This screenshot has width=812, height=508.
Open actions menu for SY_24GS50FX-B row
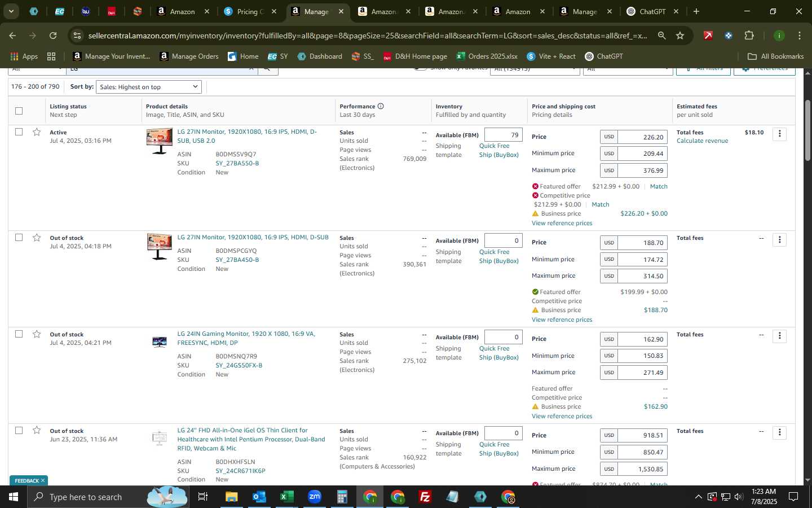pos(780,336)
